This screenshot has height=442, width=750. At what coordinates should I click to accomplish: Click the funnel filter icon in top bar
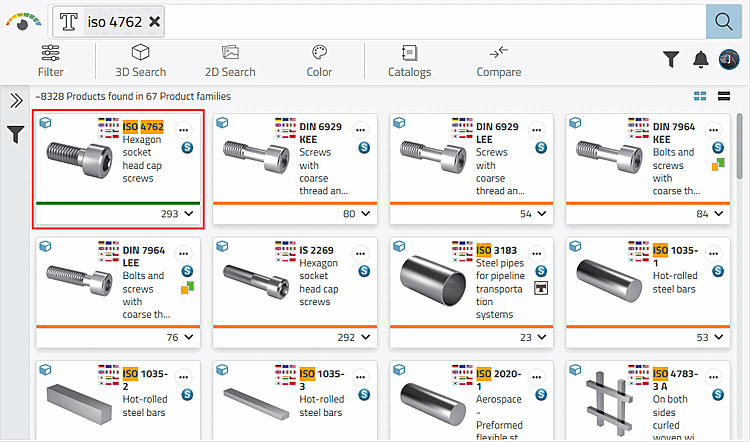[672, 60]
